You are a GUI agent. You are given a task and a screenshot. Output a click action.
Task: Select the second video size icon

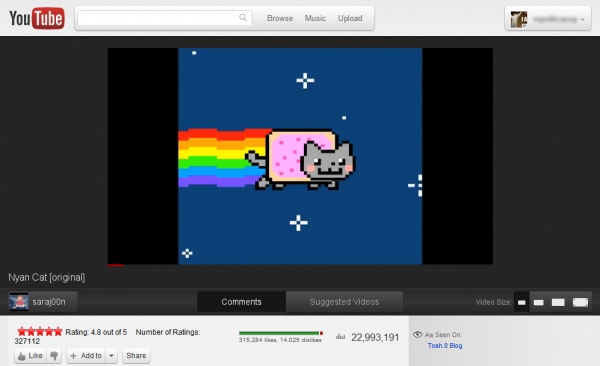click(x=539, y=302)
